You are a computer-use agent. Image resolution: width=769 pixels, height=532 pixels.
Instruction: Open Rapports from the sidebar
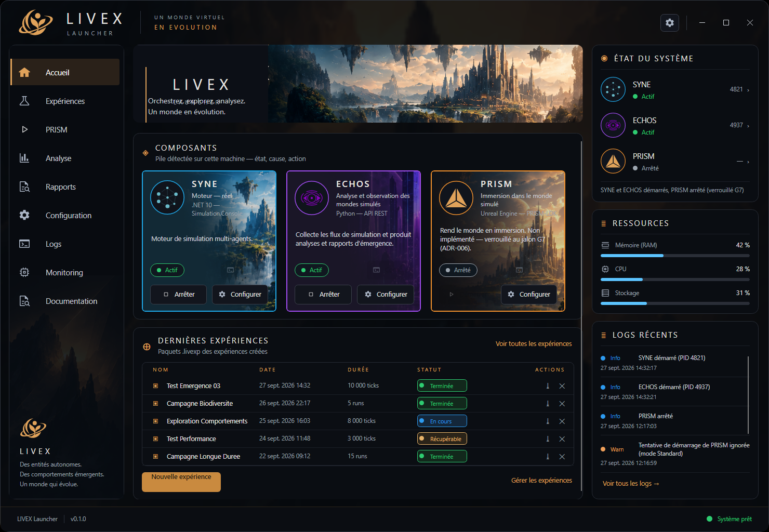point(65,187)
